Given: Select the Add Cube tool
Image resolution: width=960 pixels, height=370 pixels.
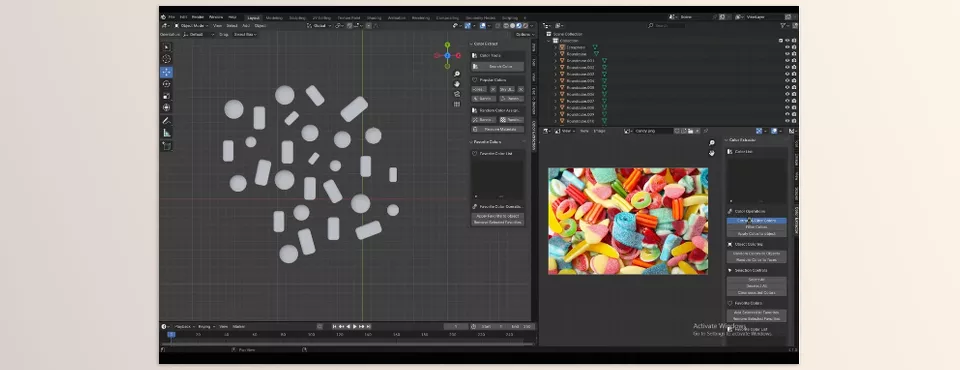Looking at the screenshot, I should (x=167, y=146).
